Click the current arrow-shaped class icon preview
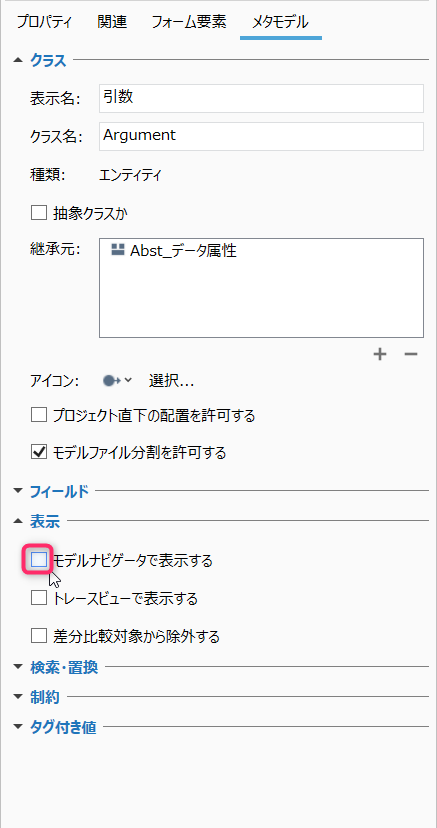 tap(112, 380)
